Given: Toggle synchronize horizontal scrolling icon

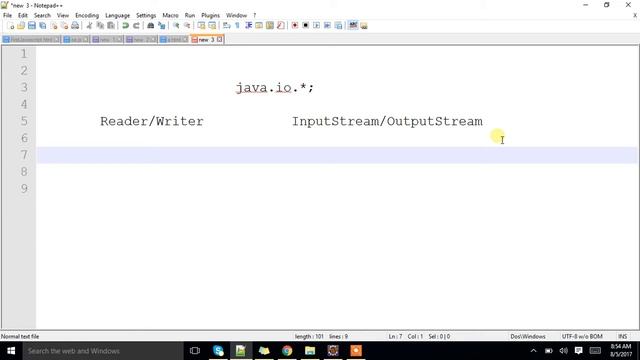Looking at the screenshot, I should (x=212, y=26).
